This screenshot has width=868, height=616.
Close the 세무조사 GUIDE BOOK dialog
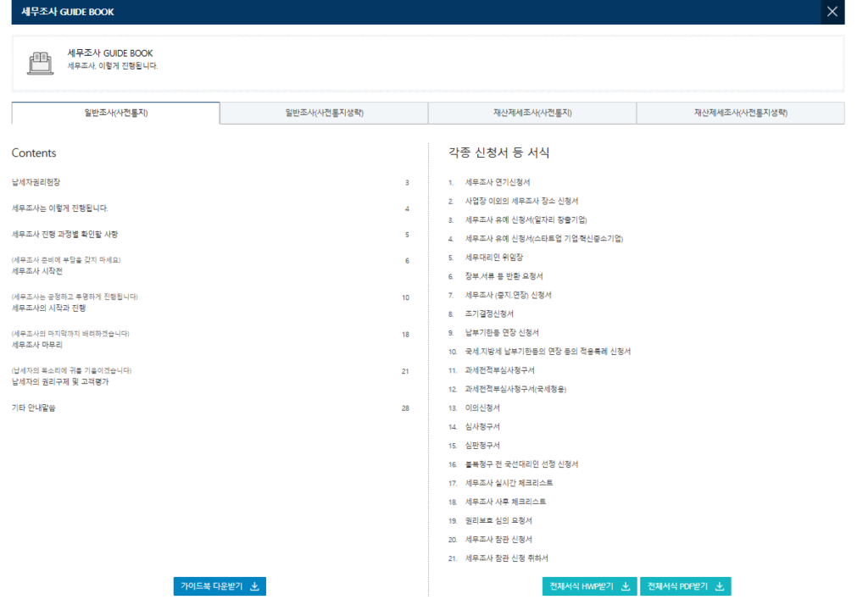pyautogui.click(x=832, y=12)
